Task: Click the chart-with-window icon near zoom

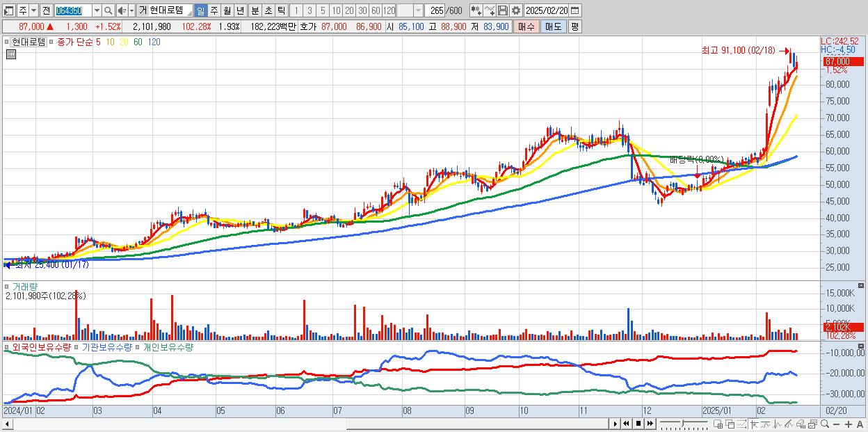Action: pos(812,424)
